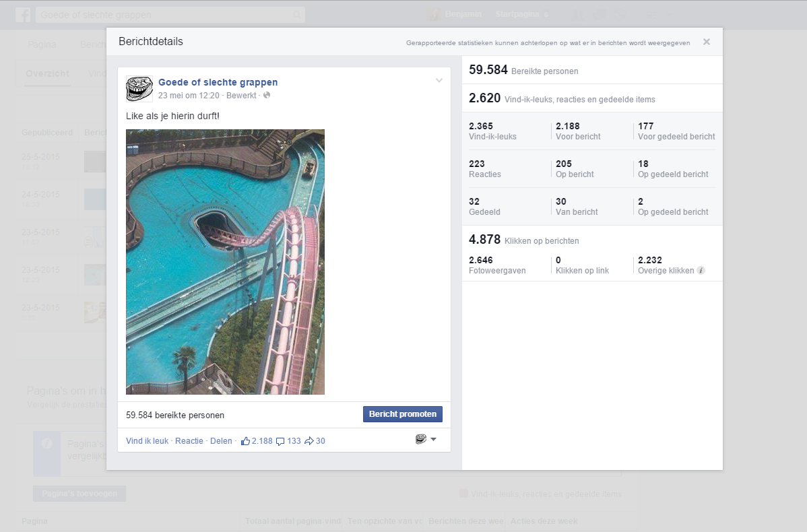Click the post caption 'Like als je hierin durft!'

tap(172, 116)
